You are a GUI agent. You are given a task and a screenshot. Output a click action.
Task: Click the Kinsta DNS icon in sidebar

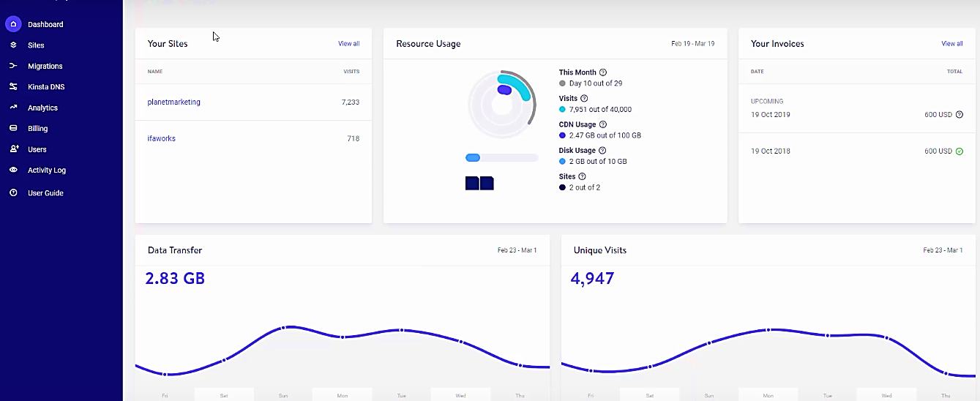coord(13,86)
